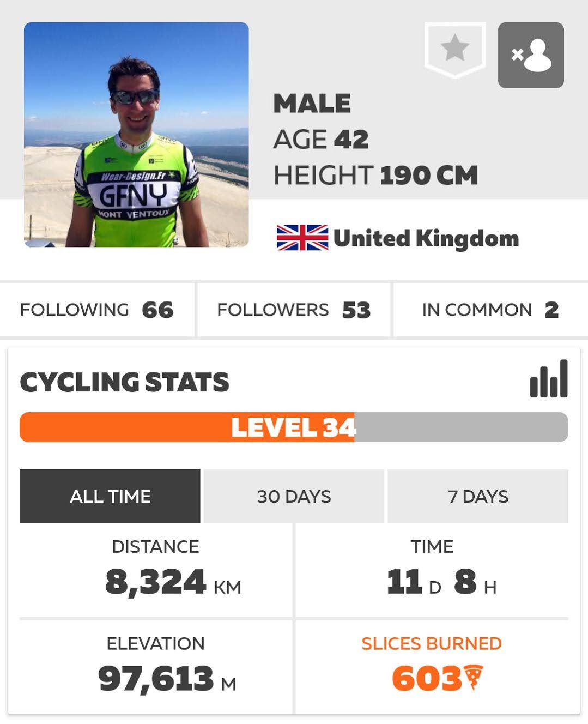Open the FOLLOWERS 53 list
The image size is (588, 724).
[294, 310]
